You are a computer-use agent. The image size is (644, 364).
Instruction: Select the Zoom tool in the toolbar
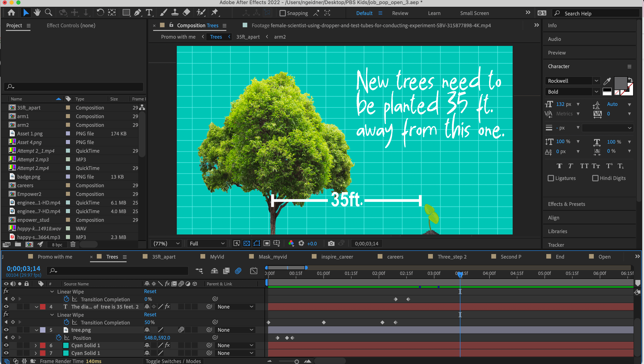[48, 12]
